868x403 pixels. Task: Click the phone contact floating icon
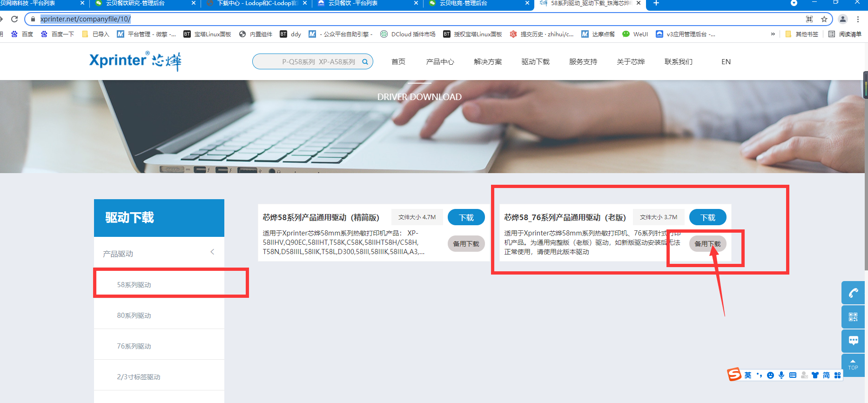pyautogui.click(x=853, y=293)
